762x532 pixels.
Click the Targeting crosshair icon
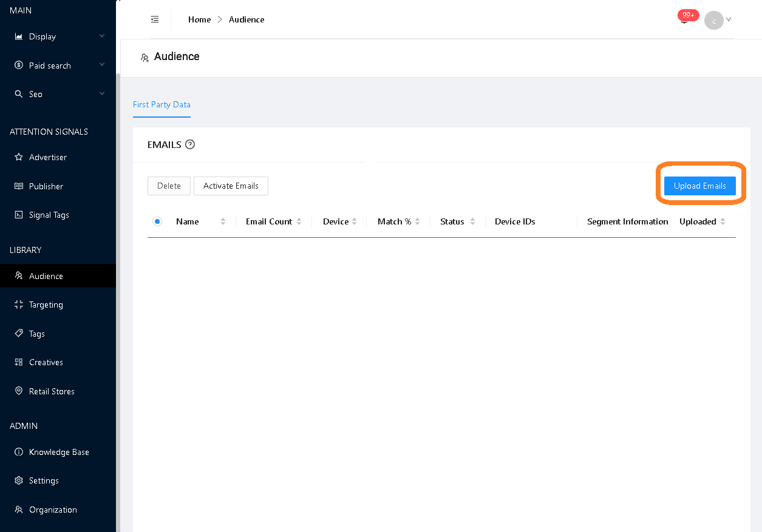[19, 305]
